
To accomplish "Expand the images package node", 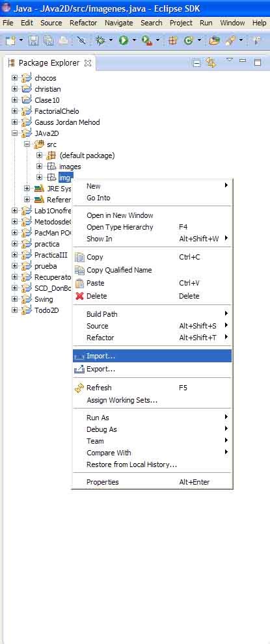I will coord(40,167).
